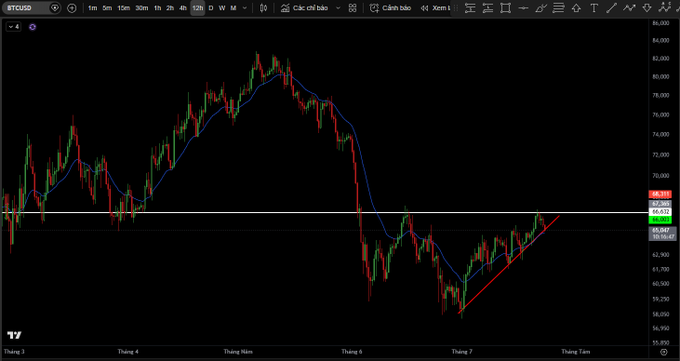Screen dimensions: 680x361
Task: Expand the indicators favorites dropdown arrow
Action: [x=338, y=8]
